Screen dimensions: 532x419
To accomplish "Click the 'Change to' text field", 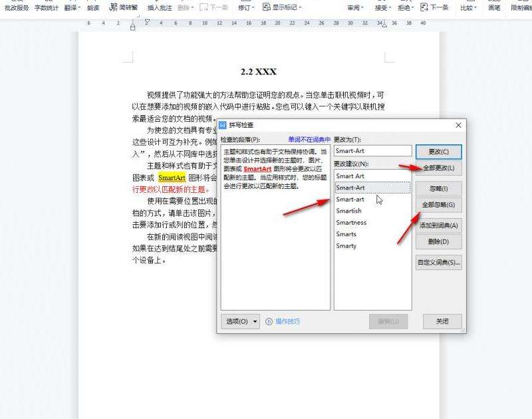I will [372, 151].
